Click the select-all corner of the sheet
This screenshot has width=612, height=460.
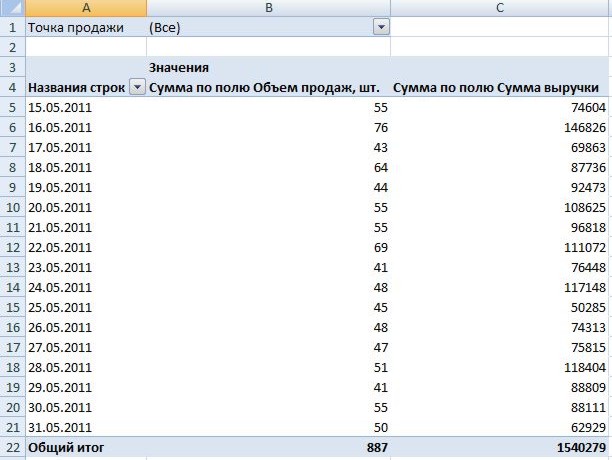pyautogui.click(x=12, y=8)
